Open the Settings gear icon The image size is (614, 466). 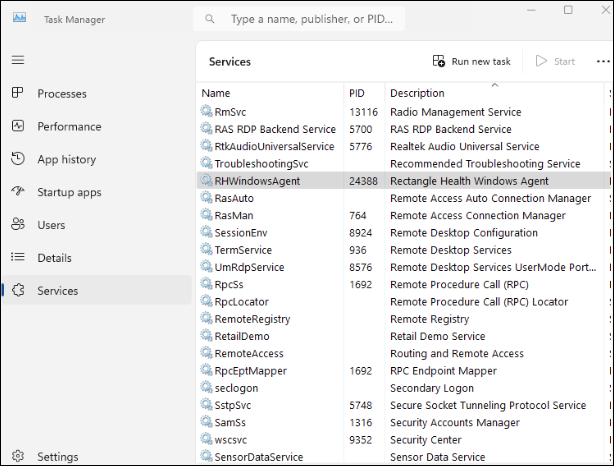click(17, 457)
